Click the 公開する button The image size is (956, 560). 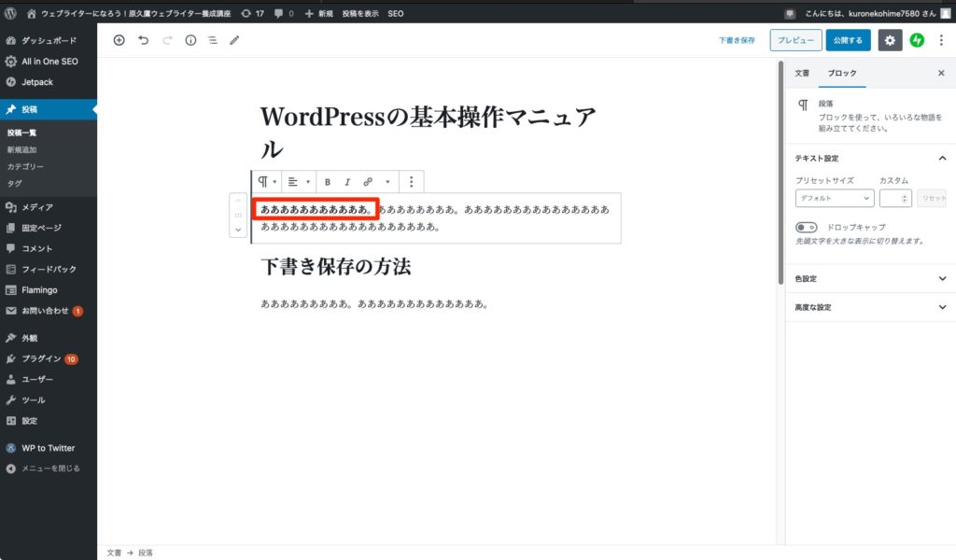click(848, 40)
